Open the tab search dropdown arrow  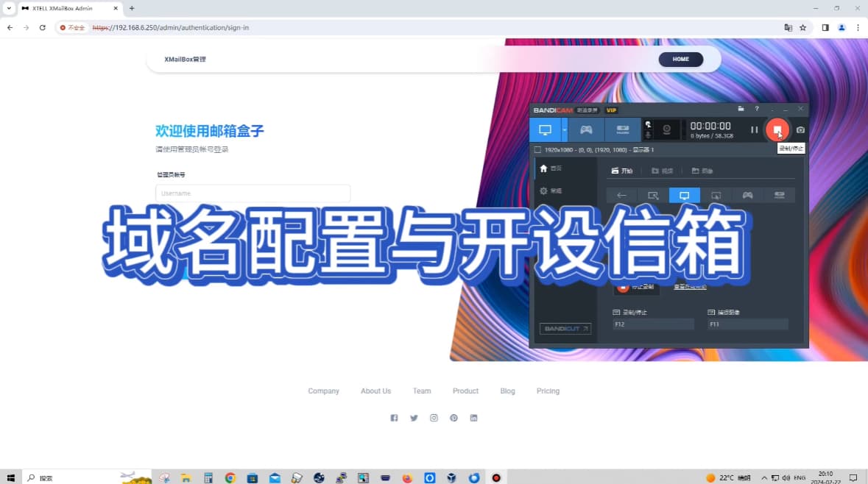tap(9, 8)
